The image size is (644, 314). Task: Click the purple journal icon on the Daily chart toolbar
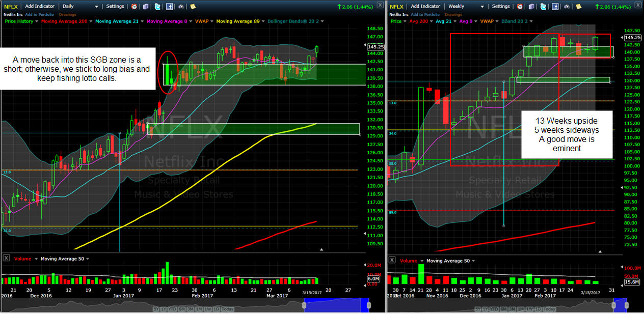(x=146, y=7)
